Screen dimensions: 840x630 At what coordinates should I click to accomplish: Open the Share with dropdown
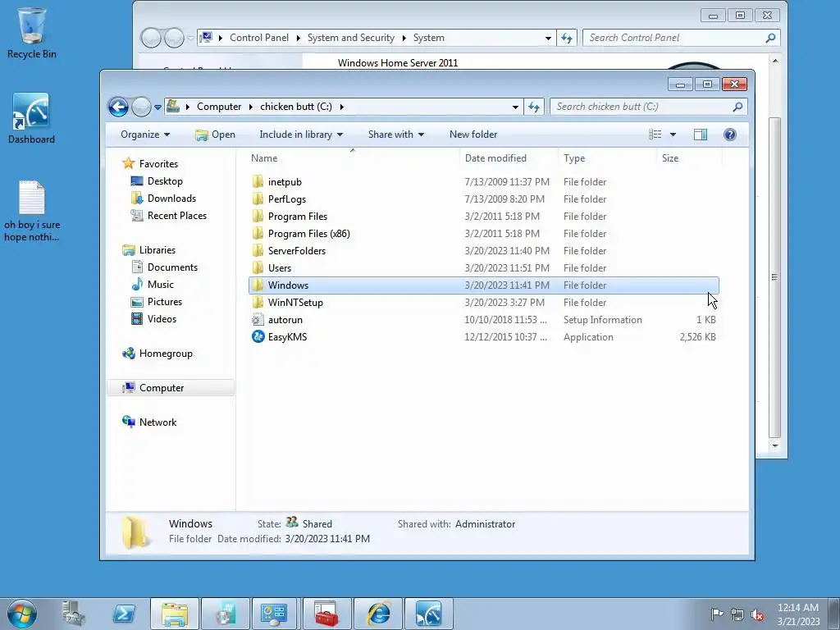396,135
